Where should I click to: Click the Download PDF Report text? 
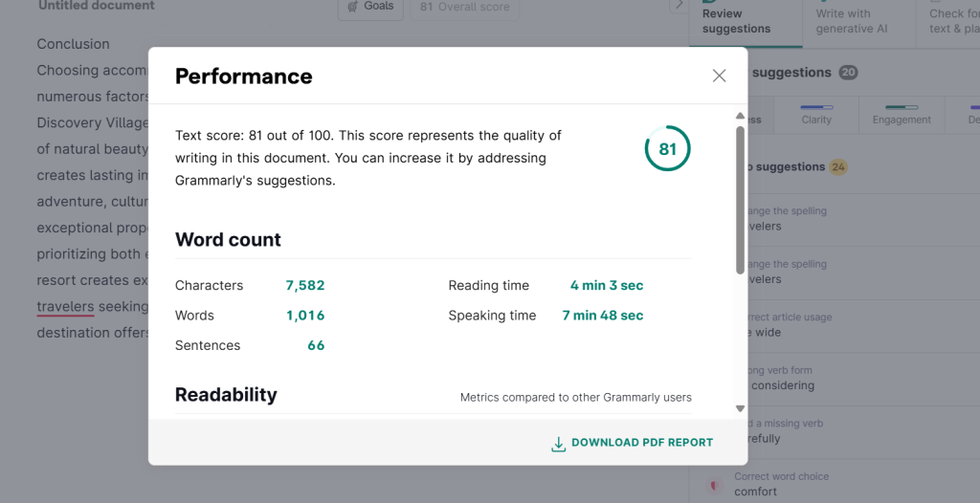click(642, 443)
